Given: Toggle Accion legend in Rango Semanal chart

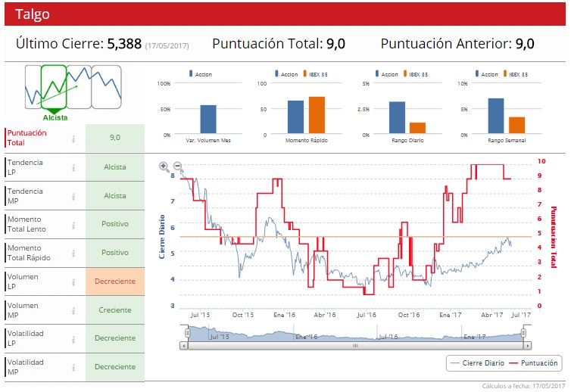Looking at the screenshot, I should pyautogui.click(x=486, y=74).
